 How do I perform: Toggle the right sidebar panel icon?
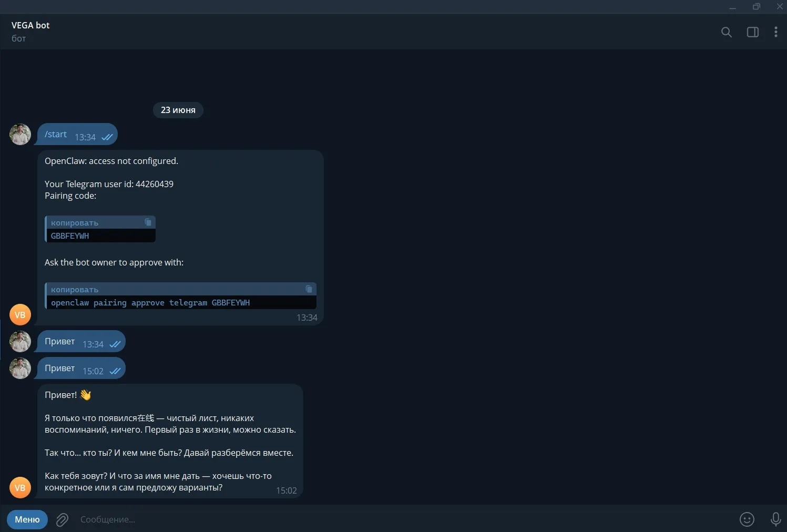coord(752,32)
